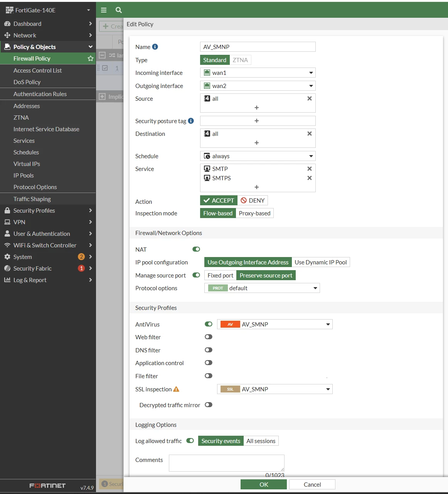Click the Firewall Policy favorite star
The width and height of the screenshot is (448, 494).
91,58
